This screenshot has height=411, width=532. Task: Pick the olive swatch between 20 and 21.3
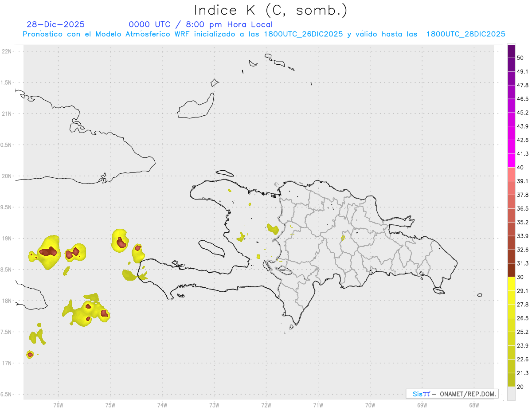(x=511, y=380)
